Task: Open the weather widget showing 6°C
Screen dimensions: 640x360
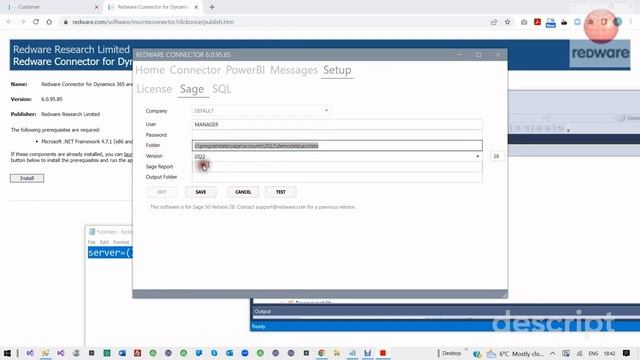Action: (x=515, y=353)
